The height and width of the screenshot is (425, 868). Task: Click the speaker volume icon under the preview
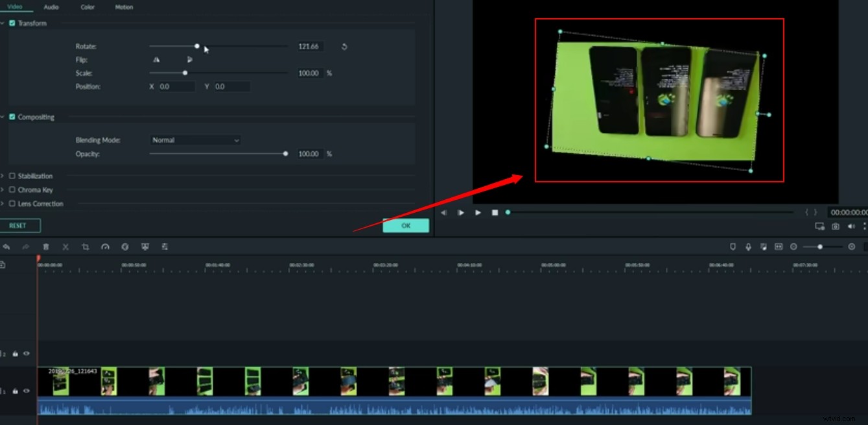tap(850, 226)
